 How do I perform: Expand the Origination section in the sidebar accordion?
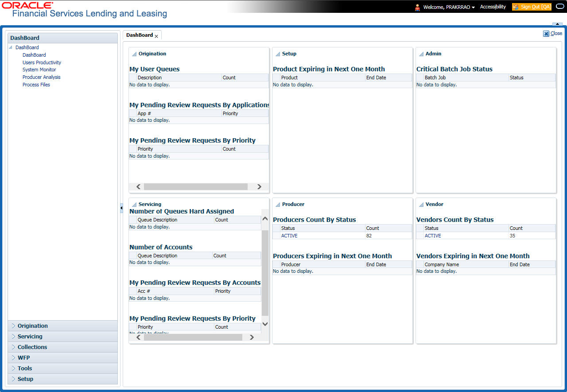pyautogui.click(x=62, y=326)
